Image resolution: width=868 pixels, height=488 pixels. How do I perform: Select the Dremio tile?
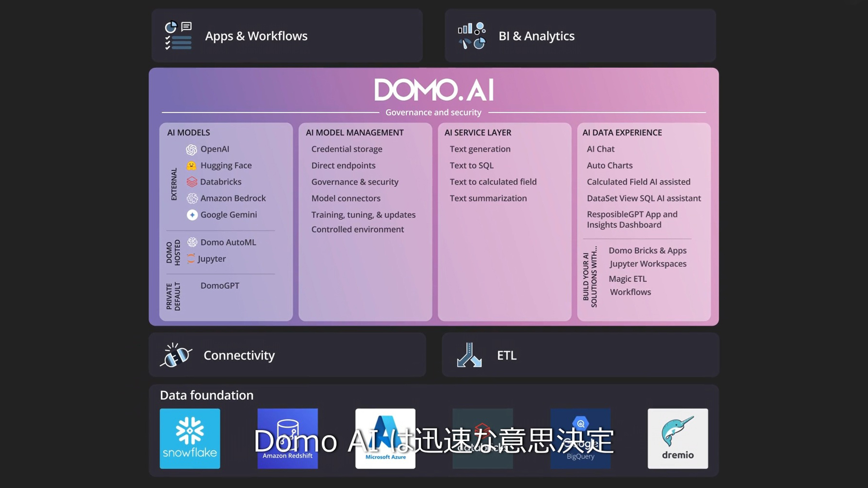click(x=678, y=439)
